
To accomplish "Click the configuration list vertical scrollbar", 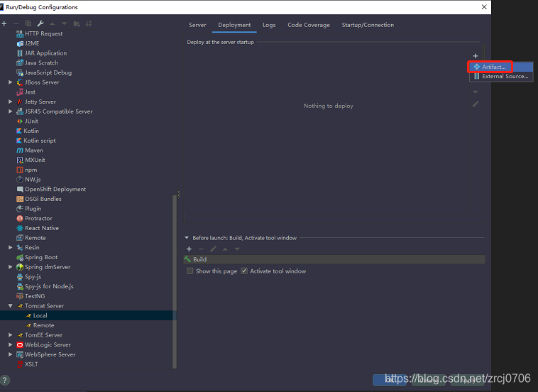I will point(175,281).
